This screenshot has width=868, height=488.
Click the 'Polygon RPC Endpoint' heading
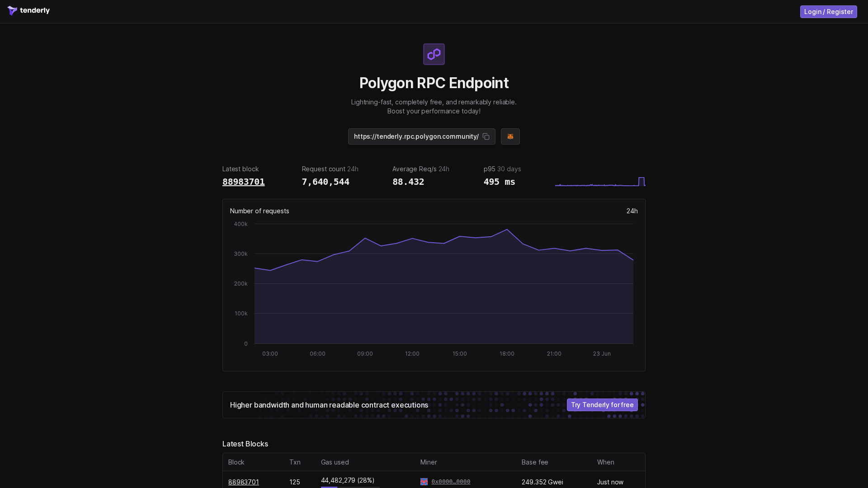pos(434,83)
